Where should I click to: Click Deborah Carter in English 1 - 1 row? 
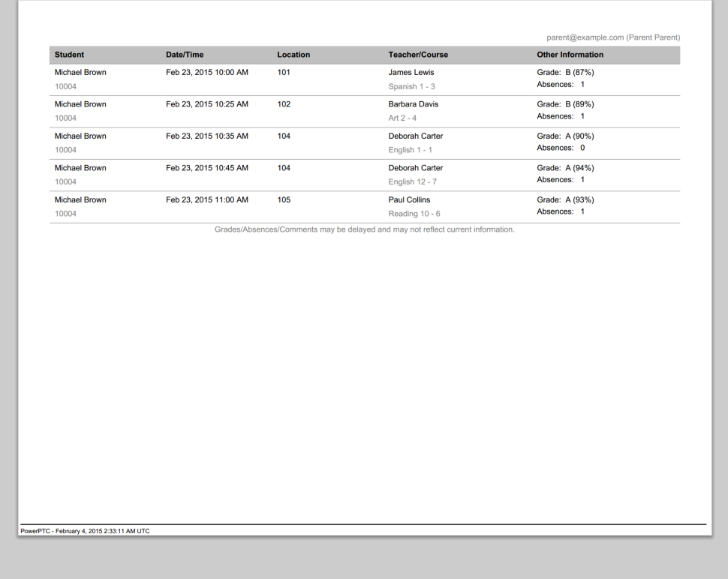(x=416, y=136)
